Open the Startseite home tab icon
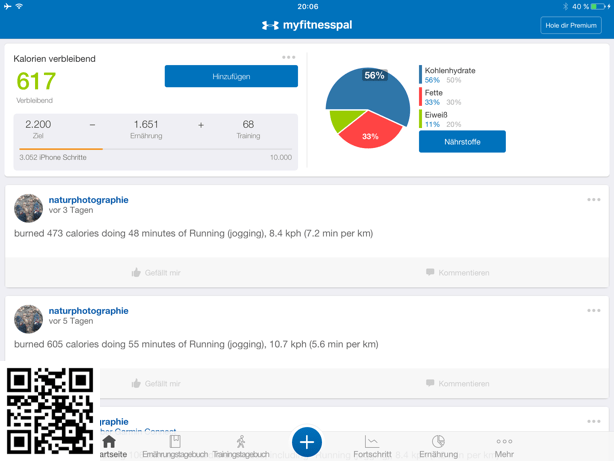This screenshot has width=614, height=461. coord(109,442)
